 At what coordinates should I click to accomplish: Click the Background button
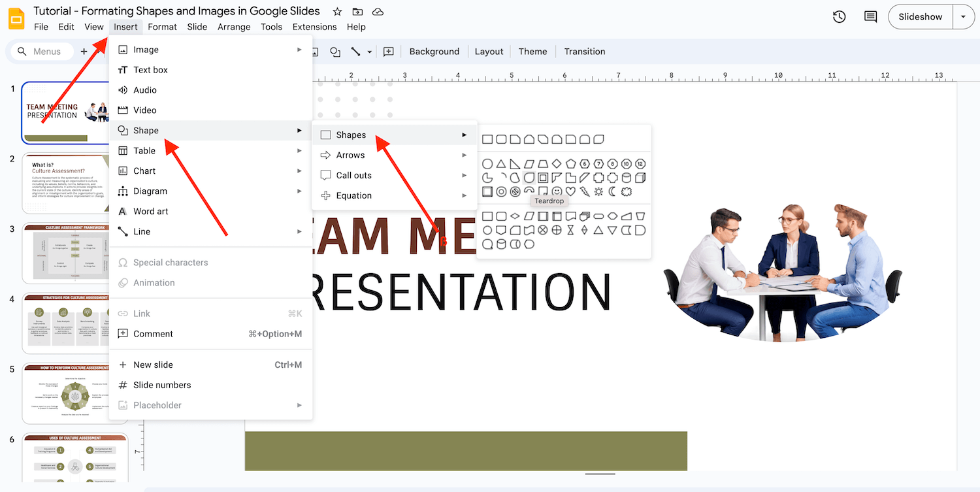(434, 51)
